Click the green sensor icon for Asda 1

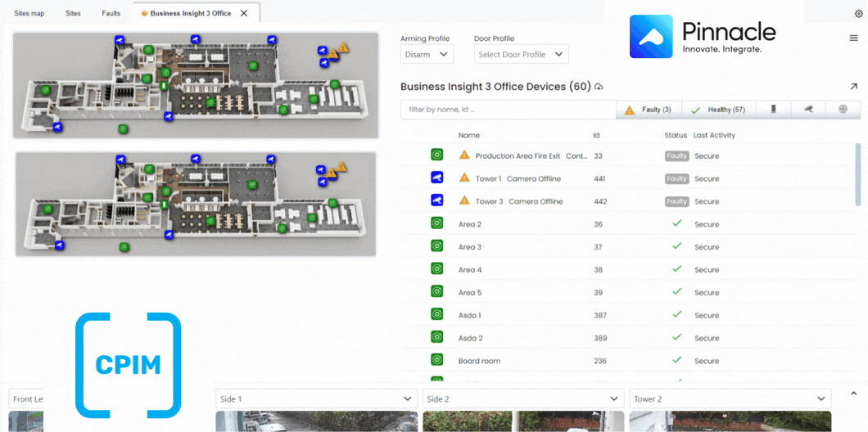[436, 314]
